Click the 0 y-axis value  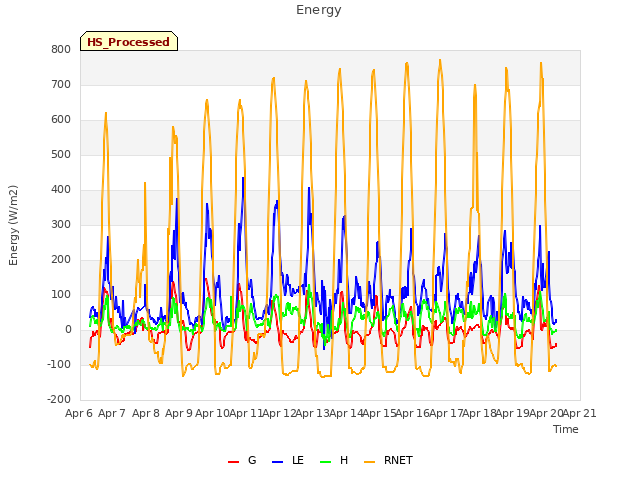pos(68,329)
